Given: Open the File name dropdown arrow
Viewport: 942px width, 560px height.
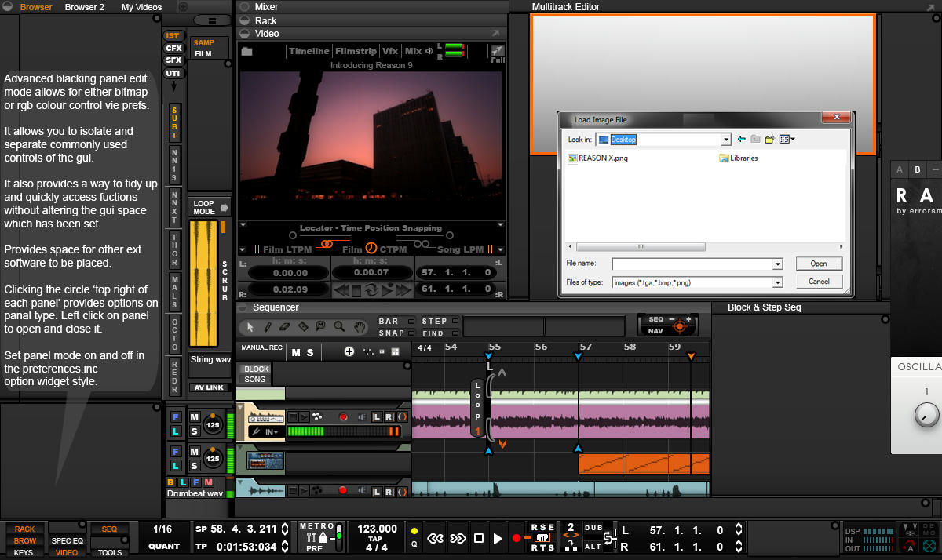Looking at the screenshot, I should pyautogui.click(x=777, y=264).
